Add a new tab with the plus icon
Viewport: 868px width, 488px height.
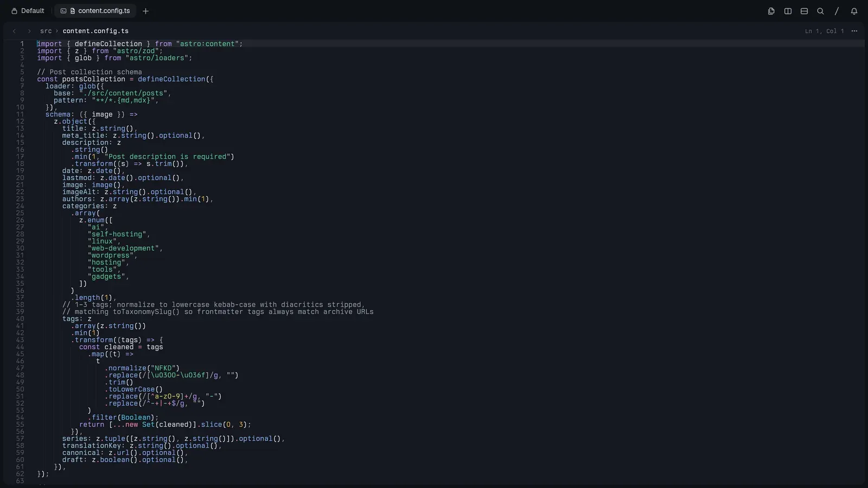[x=145, y=11]
